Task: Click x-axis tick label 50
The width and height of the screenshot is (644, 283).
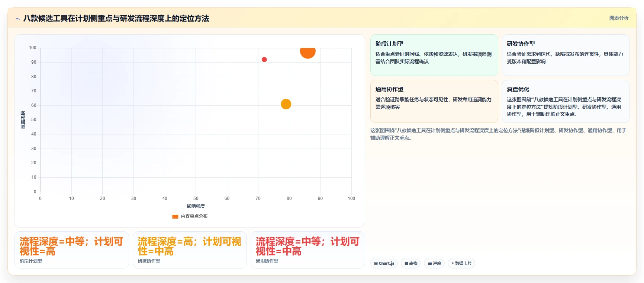Action: tap(196, 198)
